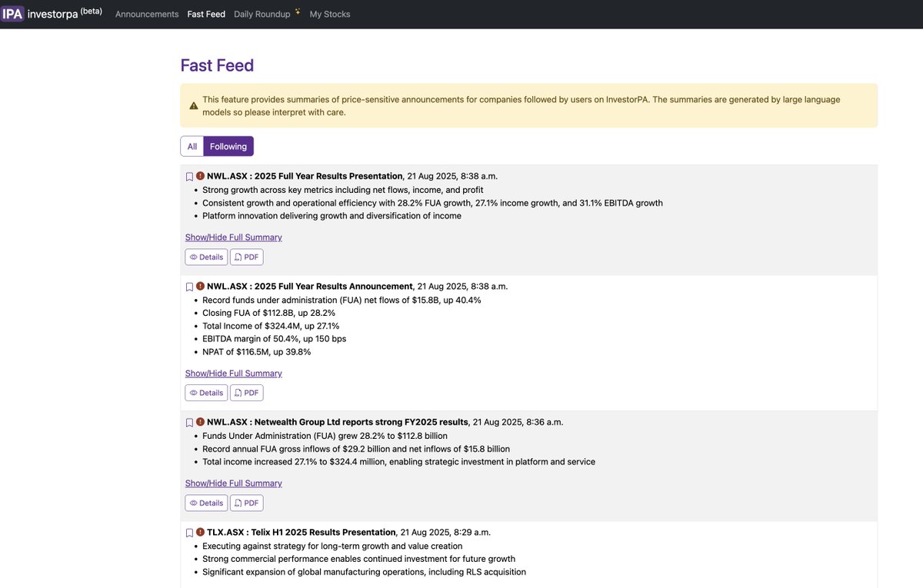Select the Following filter tab
Screen dimensions: 923x588
[x=228, y=146]
